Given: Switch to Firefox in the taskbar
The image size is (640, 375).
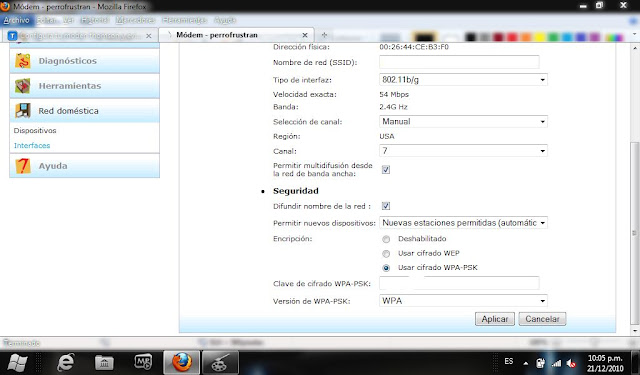Looking at the screenshot, I should tap(182, 362).
